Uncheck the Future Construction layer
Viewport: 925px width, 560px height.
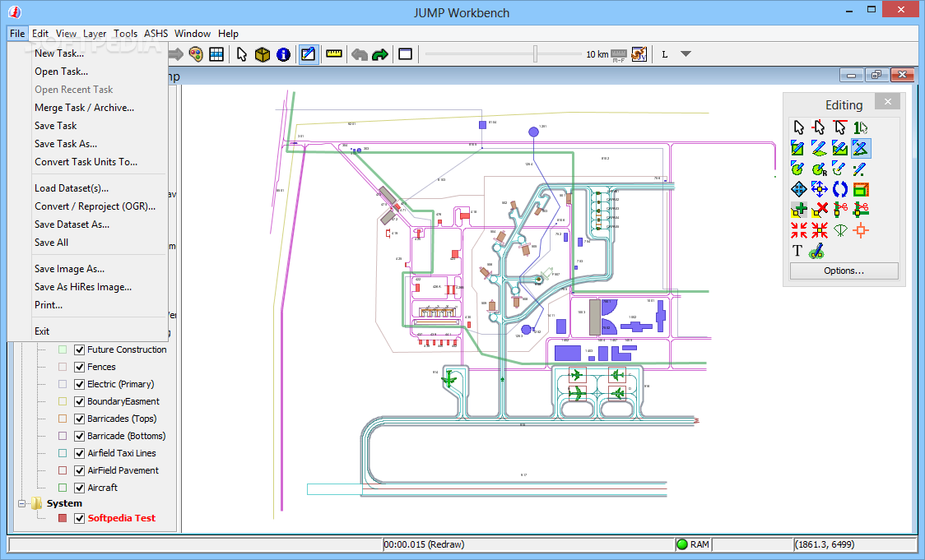(80, 349)
